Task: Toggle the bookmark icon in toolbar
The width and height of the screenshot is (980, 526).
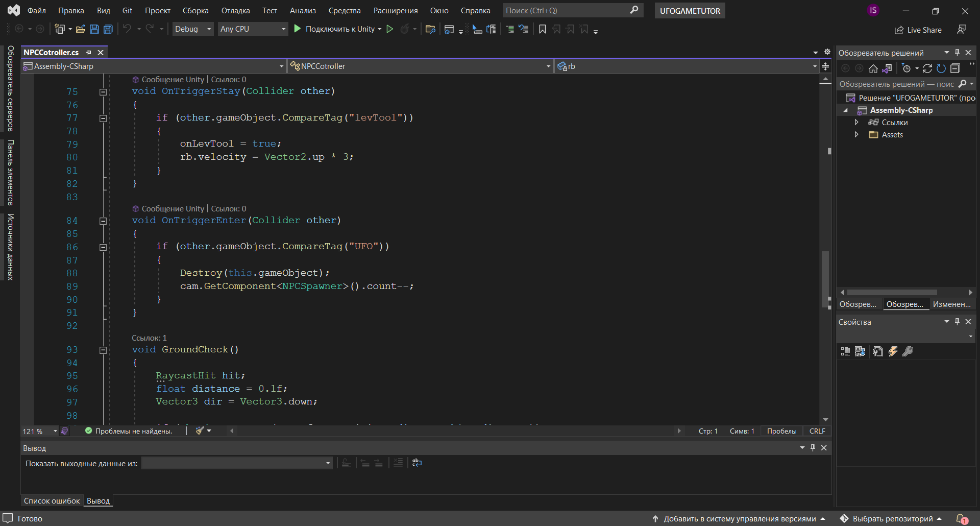Action: pyautogui.click(x=543, y=29)
